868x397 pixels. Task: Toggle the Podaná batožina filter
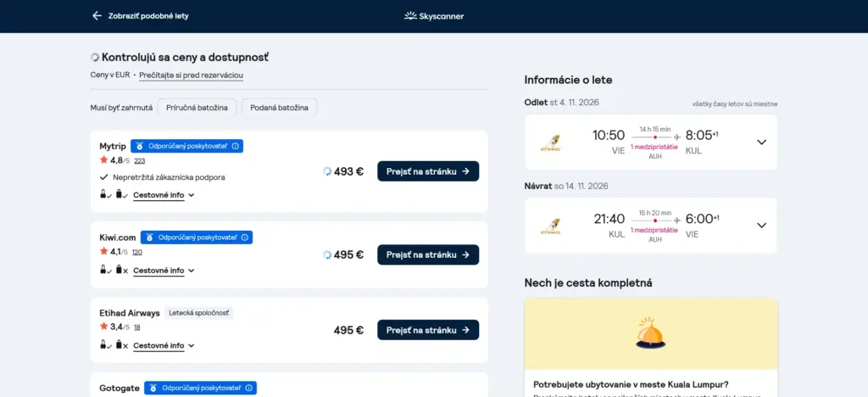(279, 108)
